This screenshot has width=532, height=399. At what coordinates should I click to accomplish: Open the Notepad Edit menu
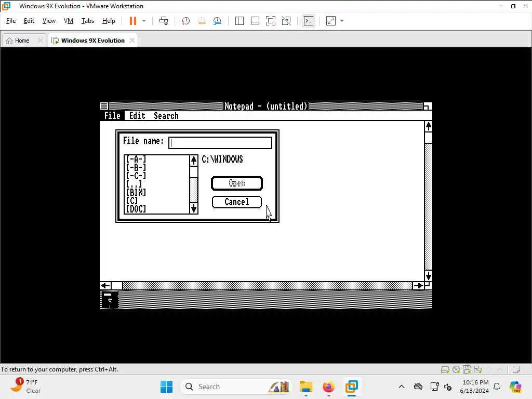[137, 116]
